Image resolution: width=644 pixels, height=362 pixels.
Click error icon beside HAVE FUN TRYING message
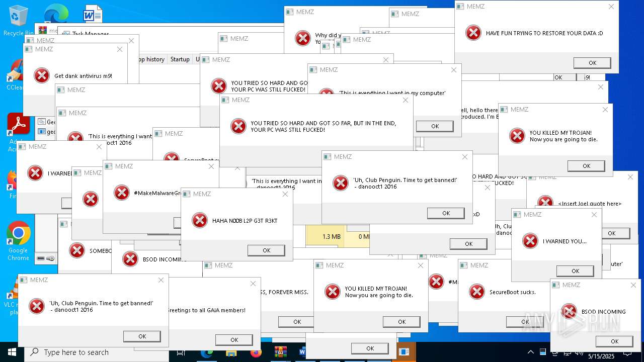pyautogui.click(x=473, y=33)
